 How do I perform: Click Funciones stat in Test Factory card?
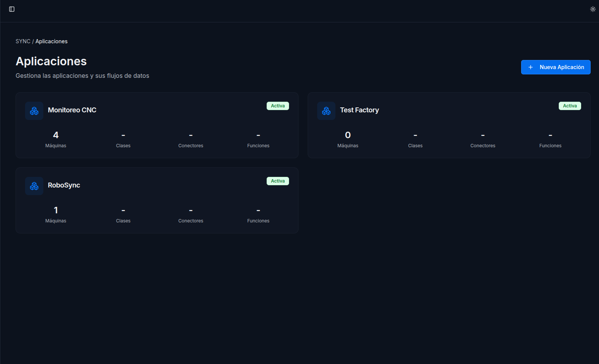point(550,140)
